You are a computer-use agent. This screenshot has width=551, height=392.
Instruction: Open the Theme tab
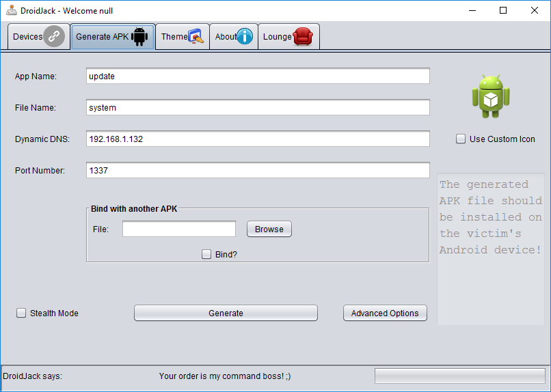pyautogui.click(x=183, y=36)
